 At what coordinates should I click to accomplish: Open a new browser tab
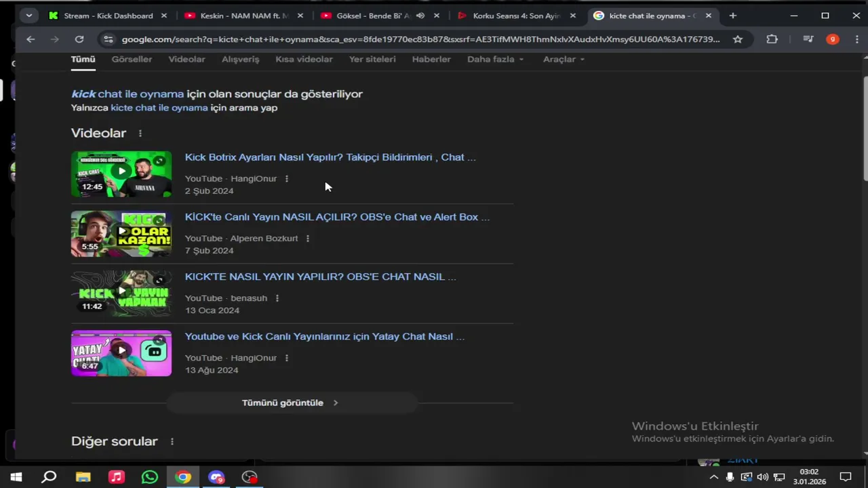(732, 16)
